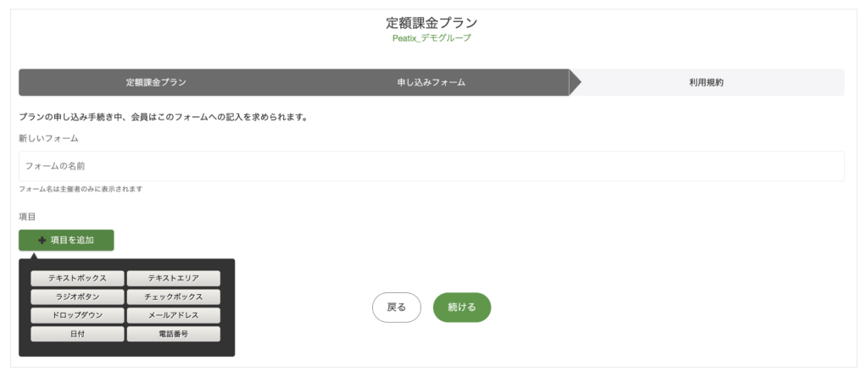The width and height of the screenshot is (868, 377).
Task: Open the 項目を追加 button menu
Action: coord(66,241)
